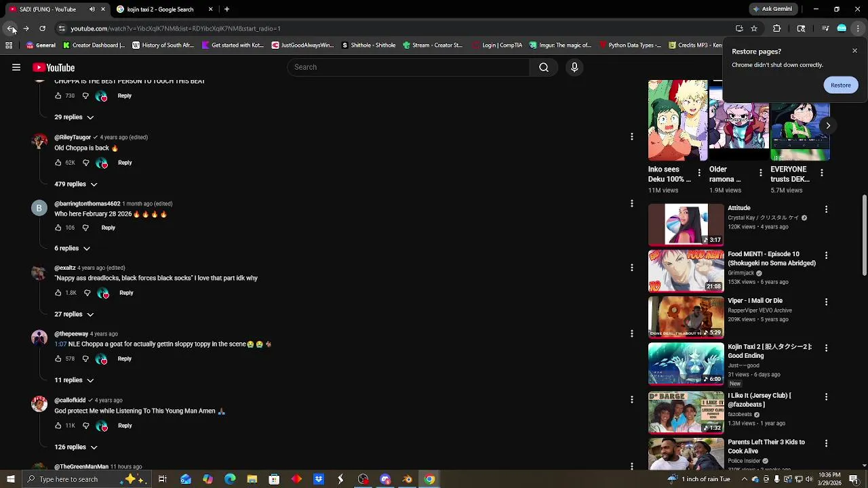Expand 29 replies
This screenshot has width=868, height=488.
click(74, 117)
